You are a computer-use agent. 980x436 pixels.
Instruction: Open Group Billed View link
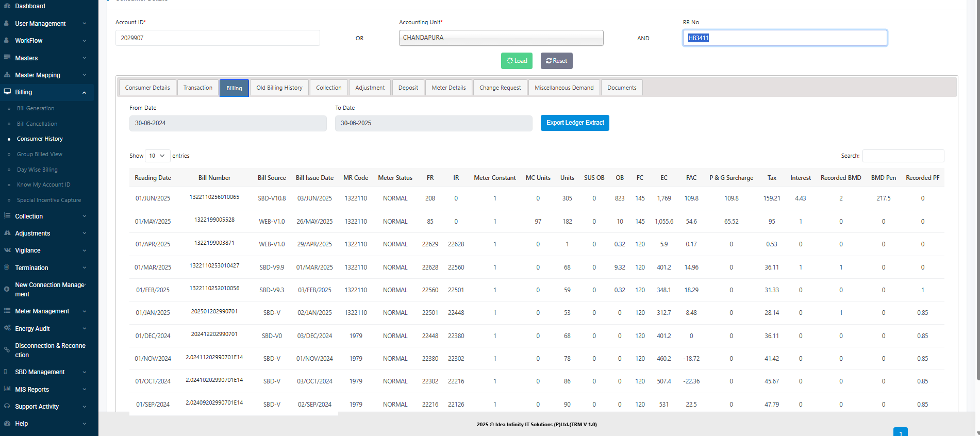click(40, 154)
